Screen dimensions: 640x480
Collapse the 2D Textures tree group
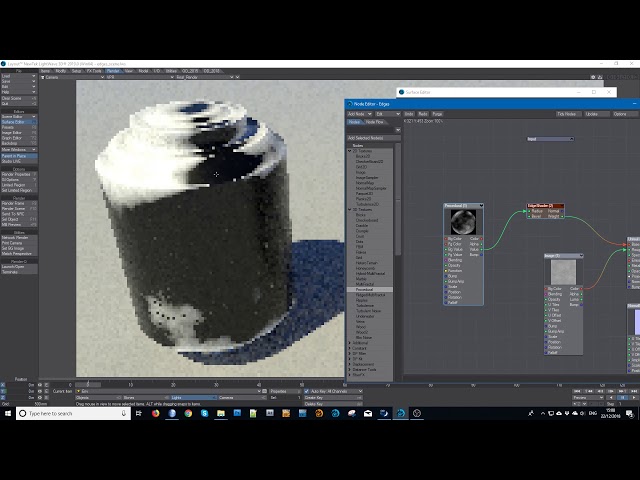click(350, 151)
